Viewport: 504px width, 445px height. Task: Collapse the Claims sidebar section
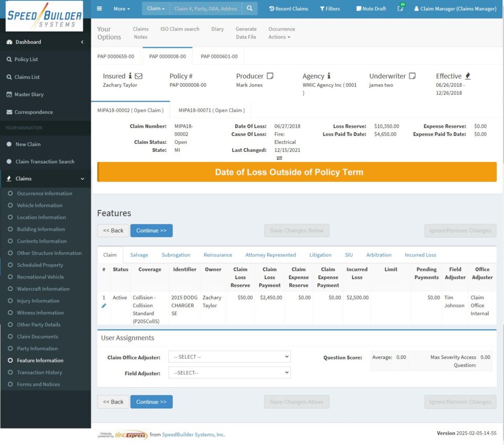click(82, 179)
